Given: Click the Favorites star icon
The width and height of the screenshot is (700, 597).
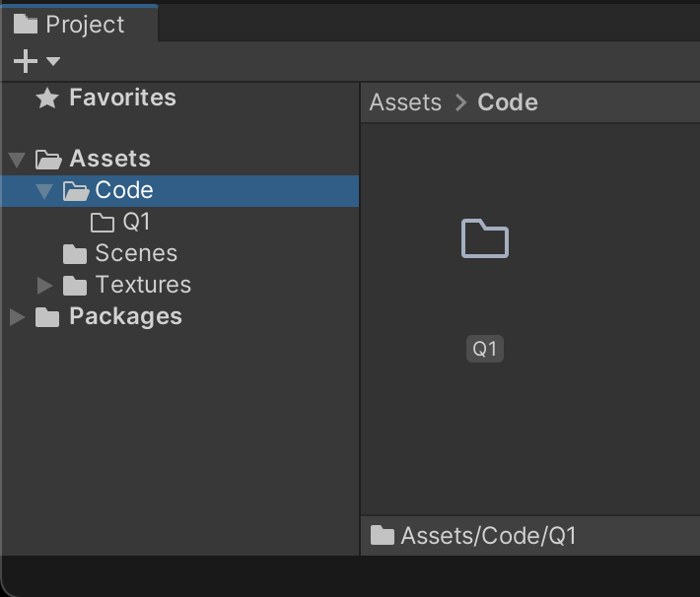Looking at the screenshot, I should coord(46,98).
